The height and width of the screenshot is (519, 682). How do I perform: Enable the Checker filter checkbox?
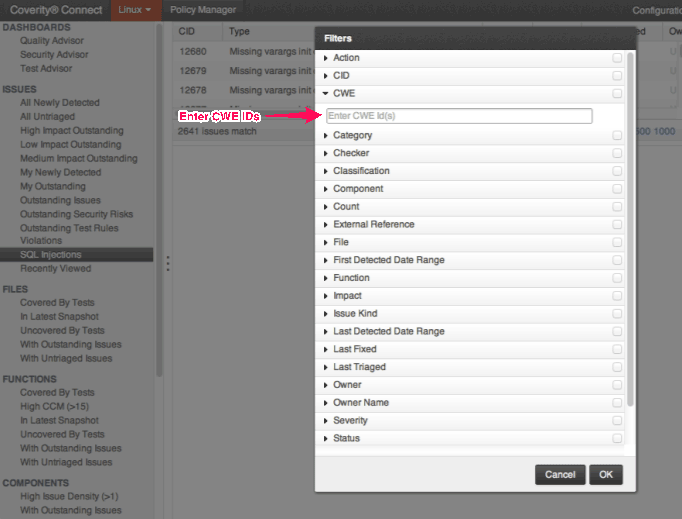617,153
